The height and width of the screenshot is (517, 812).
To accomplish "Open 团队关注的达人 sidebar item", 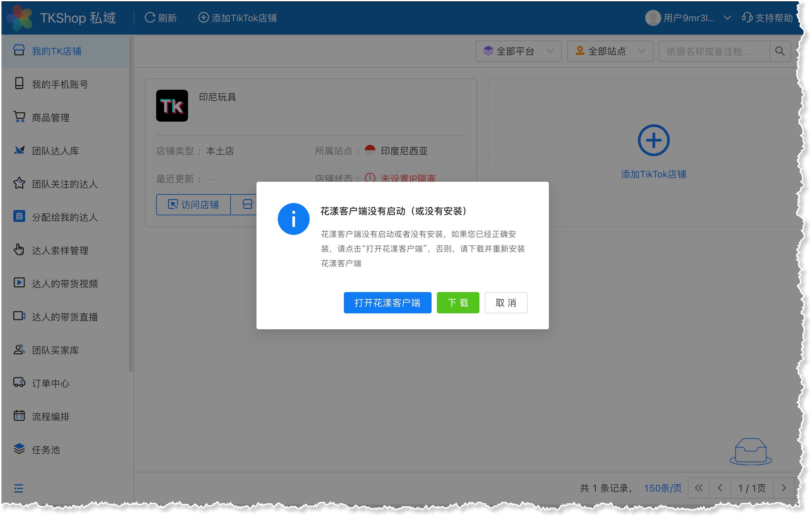I will pos(65,184).
